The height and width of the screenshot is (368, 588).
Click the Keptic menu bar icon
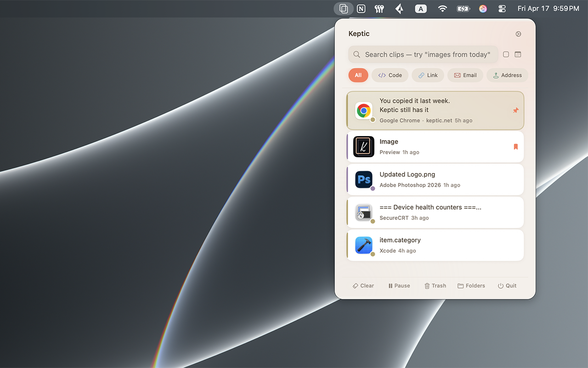click(x=343, y=9)
